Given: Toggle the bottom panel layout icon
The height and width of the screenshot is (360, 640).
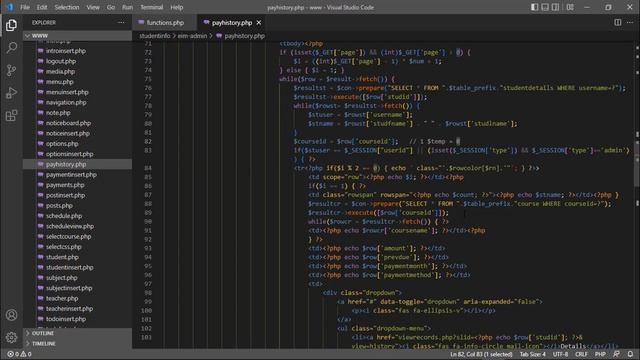Looking at the screenshot, I should 545,7.
